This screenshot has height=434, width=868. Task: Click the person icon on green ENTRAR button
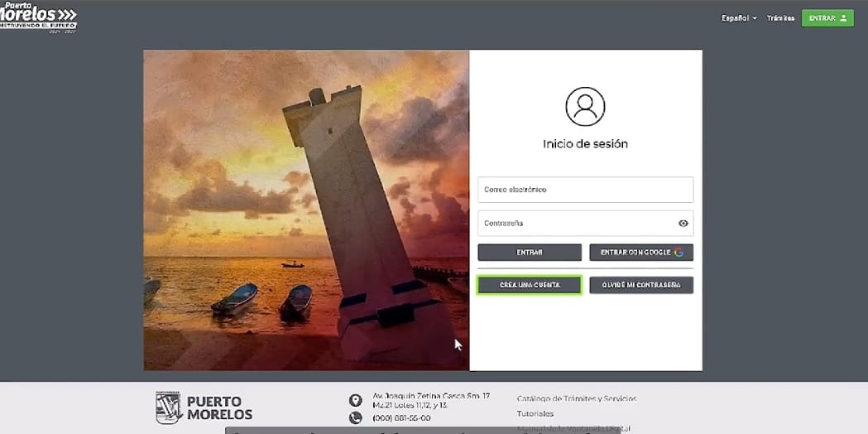point(843,18)
